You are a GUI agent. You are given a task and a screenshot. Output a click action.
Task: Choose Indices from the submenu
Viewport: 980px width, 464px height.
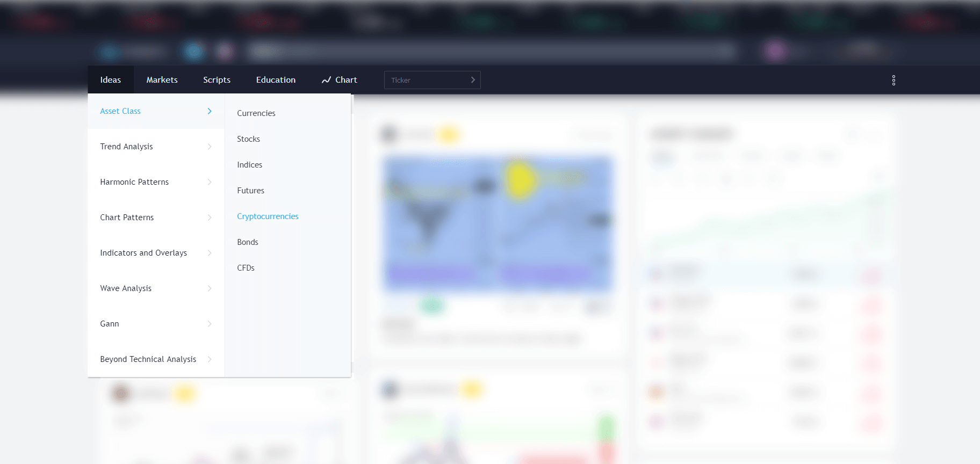[x=250, y=165]
